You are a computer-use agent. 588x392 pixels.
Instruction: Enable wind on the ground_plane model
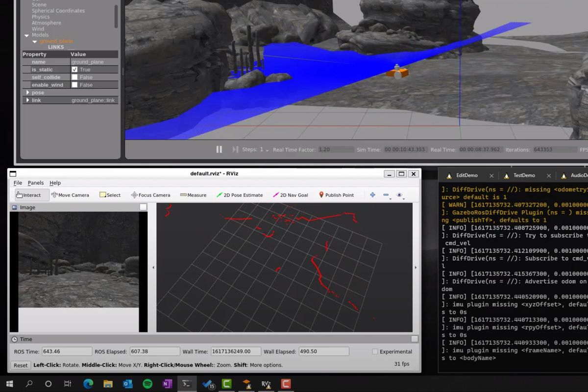click(74, 84)
